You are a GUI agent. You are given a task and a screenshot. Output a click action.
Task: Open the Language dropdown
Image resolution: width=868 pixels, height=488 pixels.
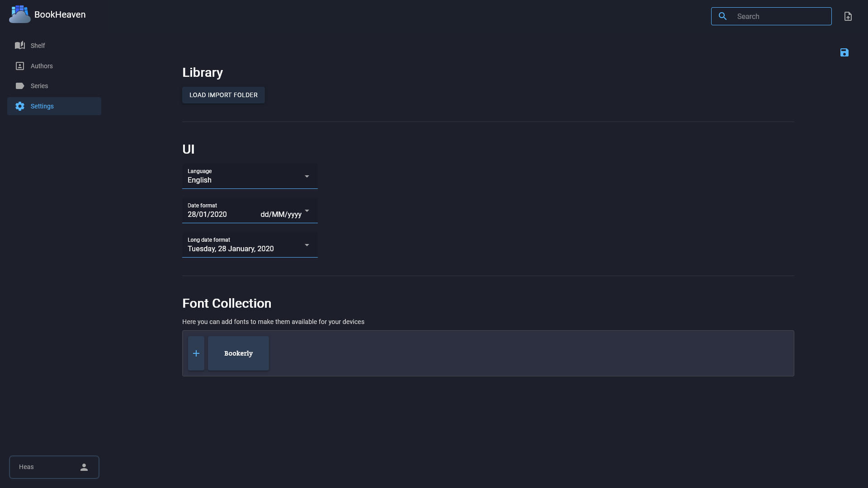point(250,176)
